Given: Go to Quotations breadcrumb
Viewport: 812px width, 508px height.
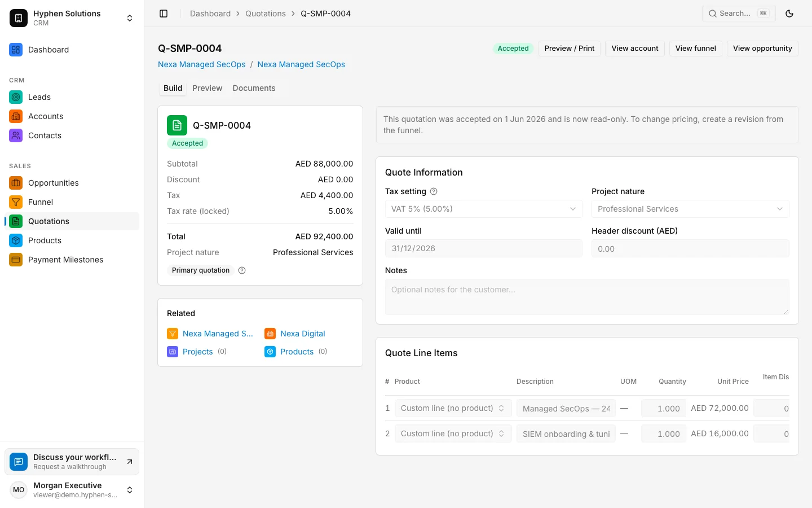Looking at the screenshot, I should click(x=266, y=14).
